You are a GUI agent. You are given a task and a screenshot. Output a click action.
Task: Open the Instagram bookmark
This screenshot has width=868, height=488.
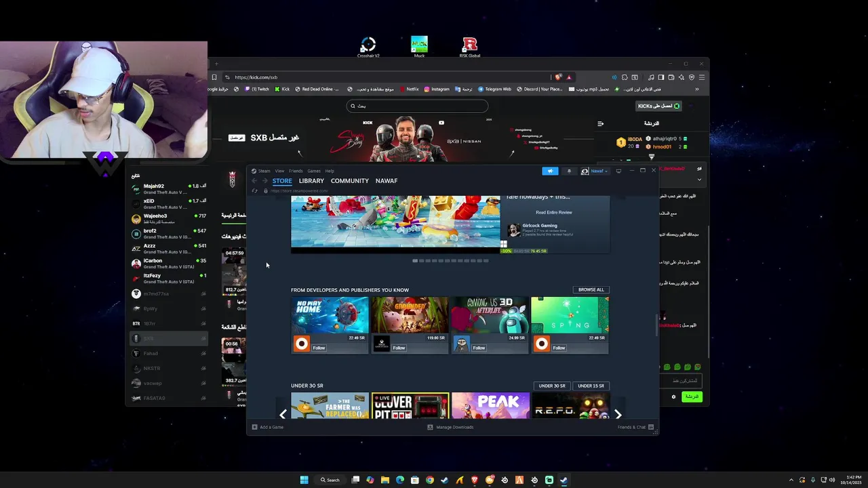coord(437,89)
